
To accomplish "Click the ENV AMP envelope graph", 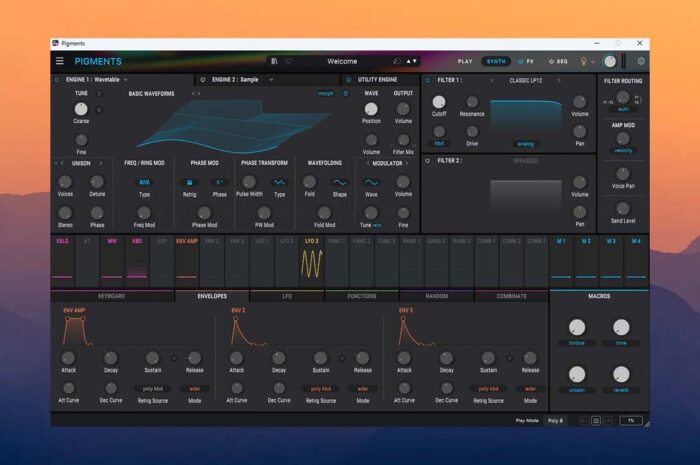I will coord(78,331).
